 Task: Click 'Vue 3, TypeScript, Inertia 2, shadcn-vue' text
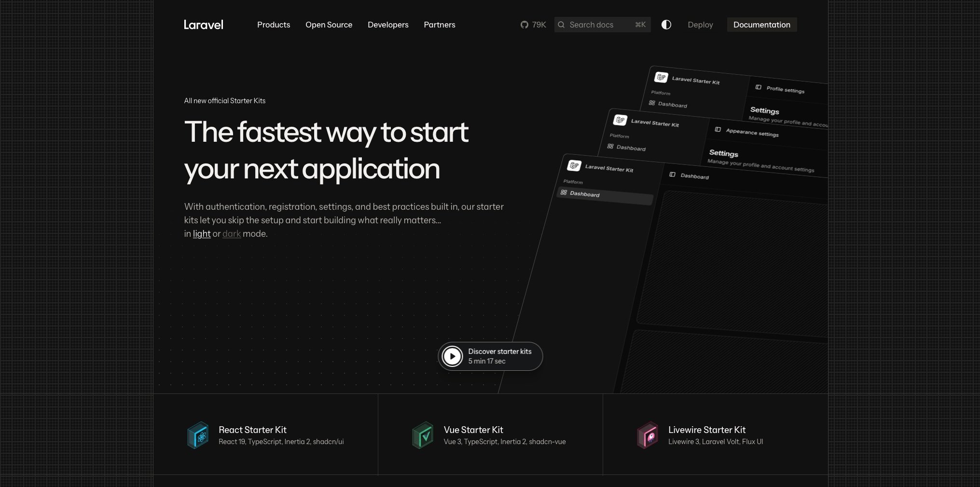pos(505,442)
